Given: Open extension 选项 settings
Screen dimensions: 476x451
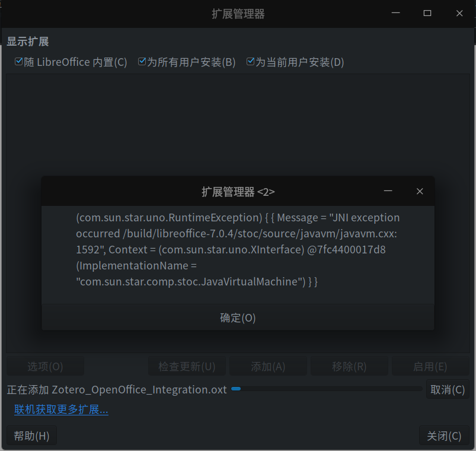Looking at the screenshot, I should coord(45,366).
